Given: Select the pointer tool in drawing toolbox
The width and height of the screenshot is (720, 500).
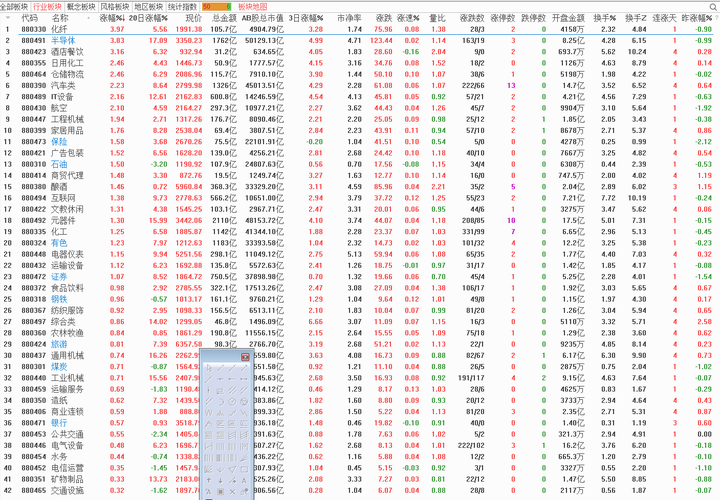Looking at the screenshot, I should point(209,368).
